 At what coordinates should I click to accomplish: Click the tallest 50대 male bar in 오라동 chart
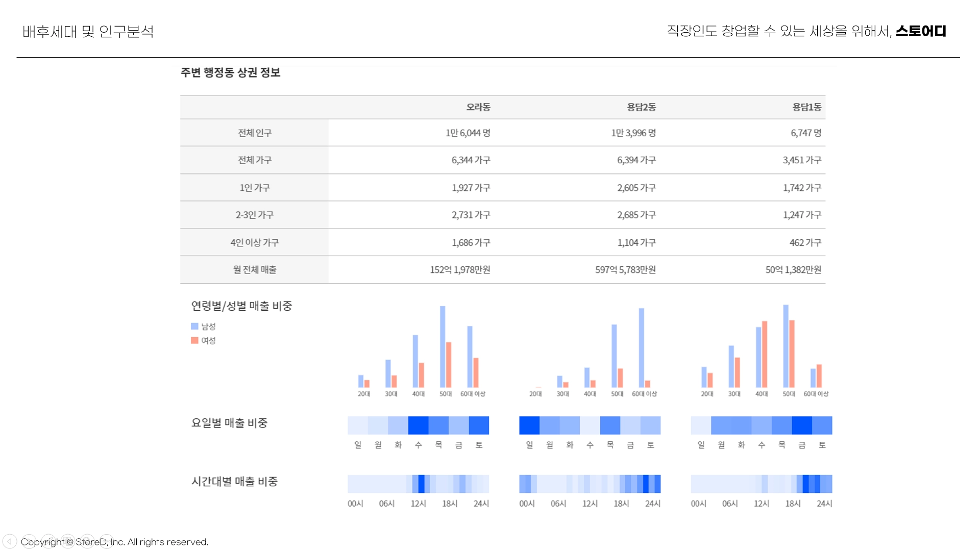(x=443, y=347)
